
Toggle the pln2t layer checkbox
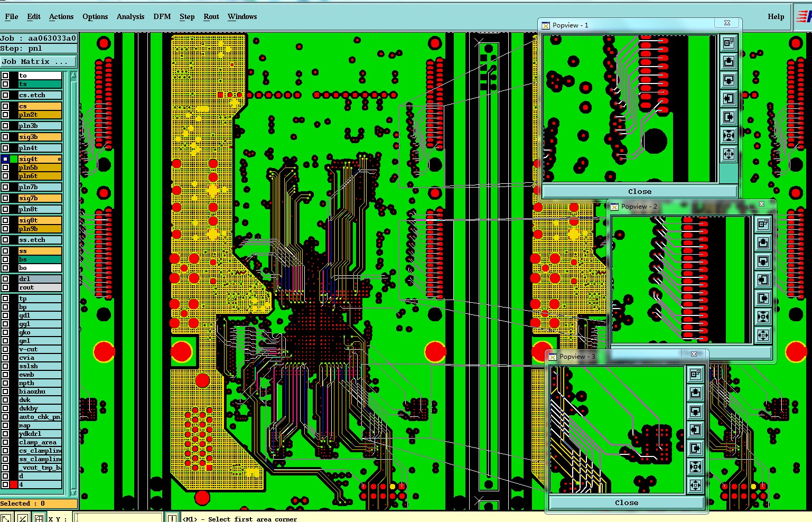click(5, 115)
